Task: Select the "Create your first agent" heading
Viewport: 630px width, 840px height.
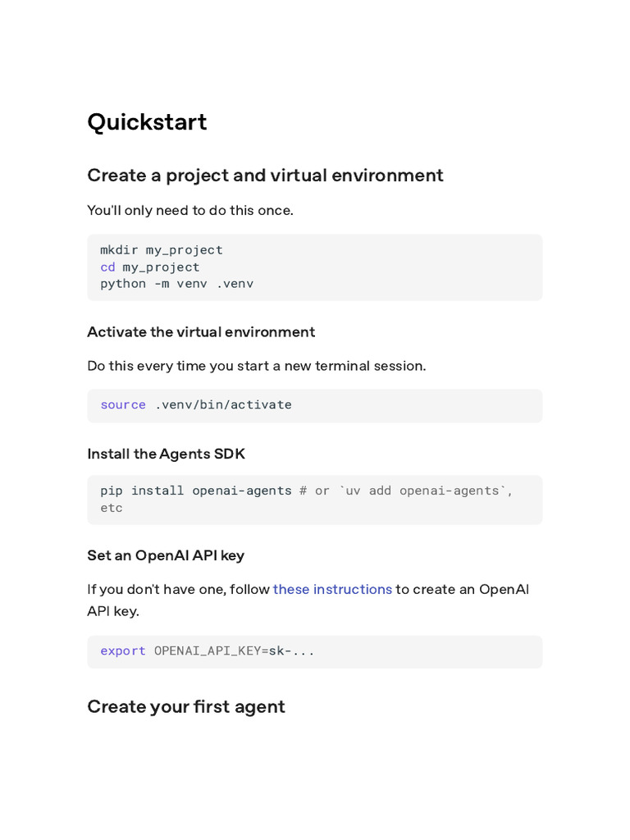Action: (x=186, y=706)
